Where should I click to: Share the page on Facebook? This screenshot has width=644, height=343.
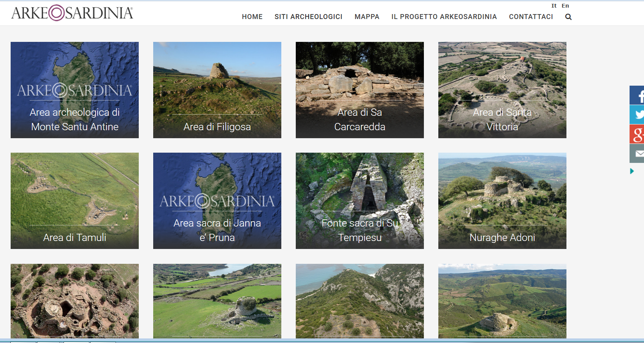637,95
